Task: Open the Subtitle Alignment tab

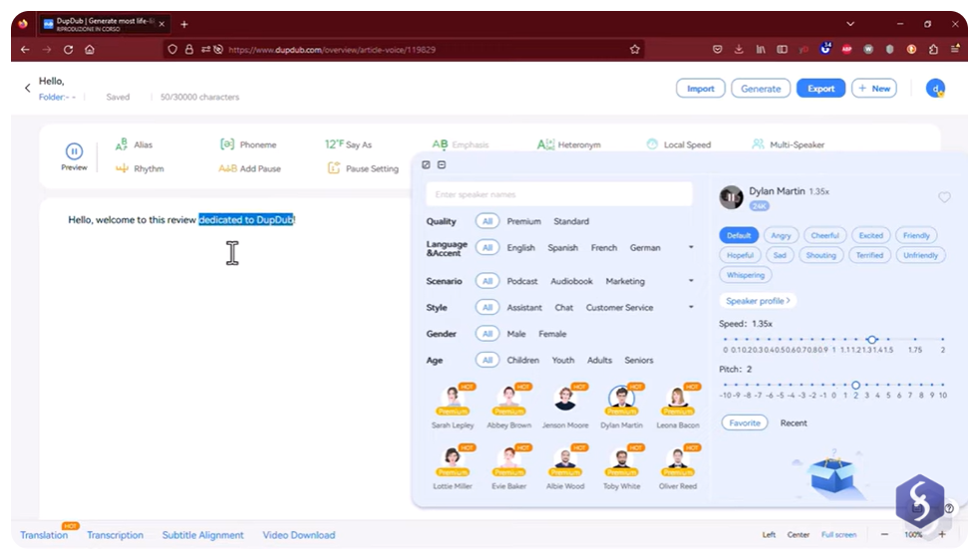Action: (203, 535)
